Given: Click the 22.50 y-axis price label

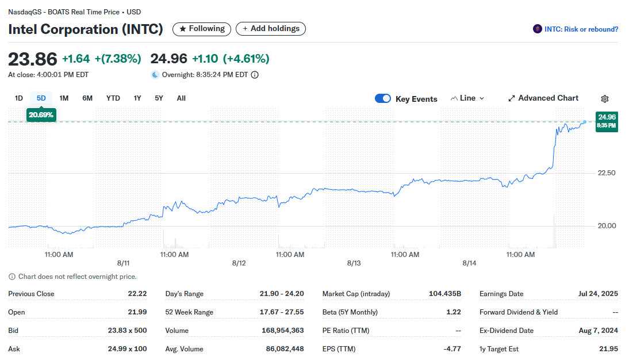Looking at the screenshot, I should coord(607,173).
